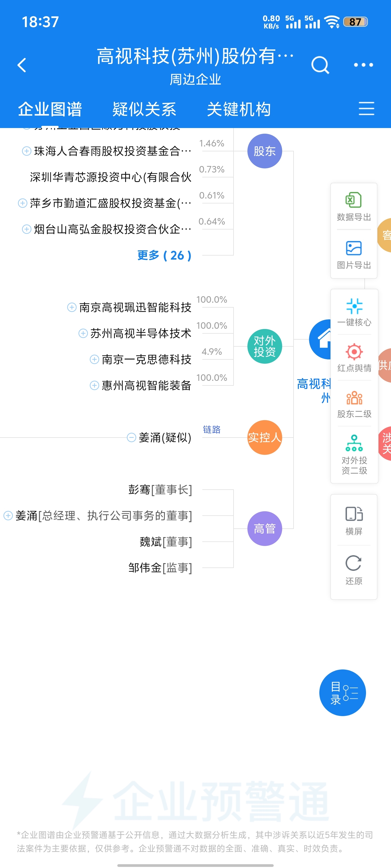
Task: Click the 链路 link
Action: [212, 429]
